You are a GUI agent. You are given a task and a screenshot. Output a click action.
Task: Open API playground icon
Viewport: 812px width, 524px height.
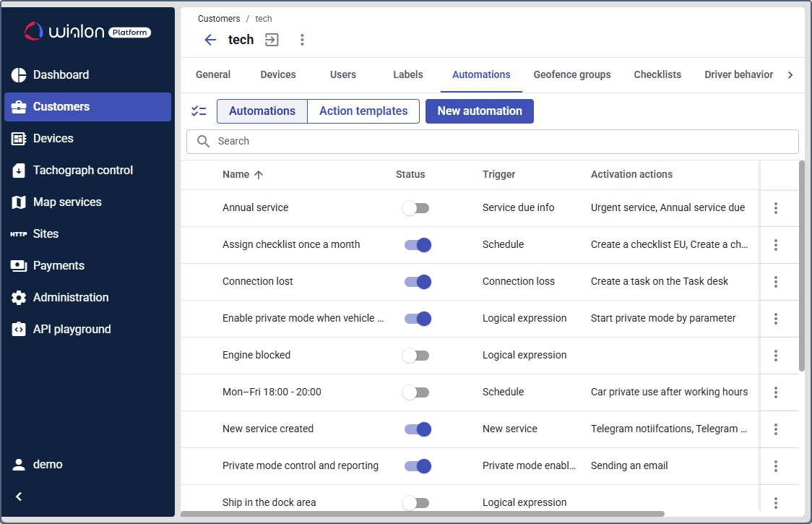[x=19, y=329]
